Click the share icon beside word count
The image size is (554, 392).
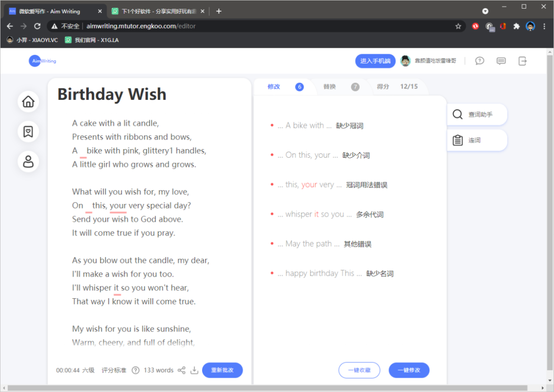point(182,370)
